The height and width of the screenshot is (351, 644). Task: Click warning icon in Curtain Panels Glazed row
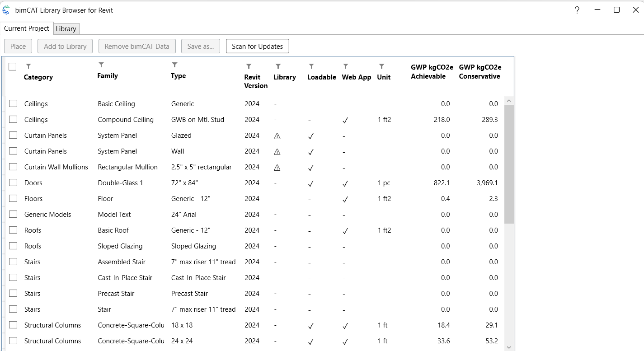click(x=277, y=136)
